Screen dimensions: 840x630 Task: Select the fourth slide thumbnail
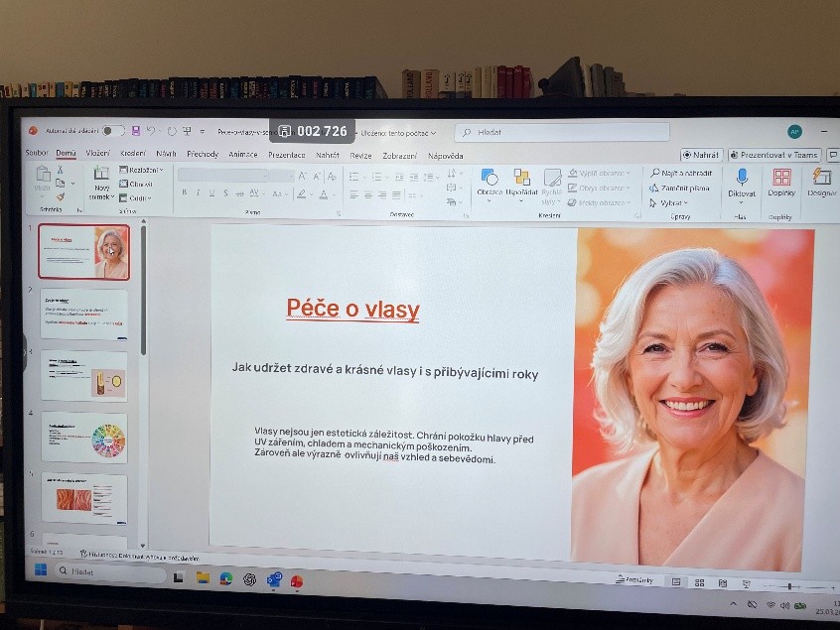click(x=83, y=438)
